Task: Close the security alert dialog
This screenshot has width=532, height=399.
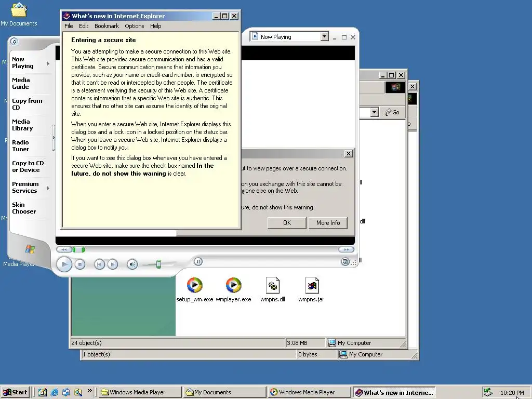Action: pos(349,154)
